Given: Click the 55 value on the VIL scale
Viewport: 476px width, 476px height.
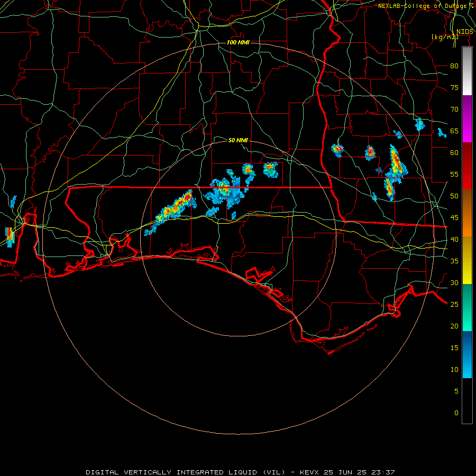Looking at the screenshot, I should pos(454,175).
